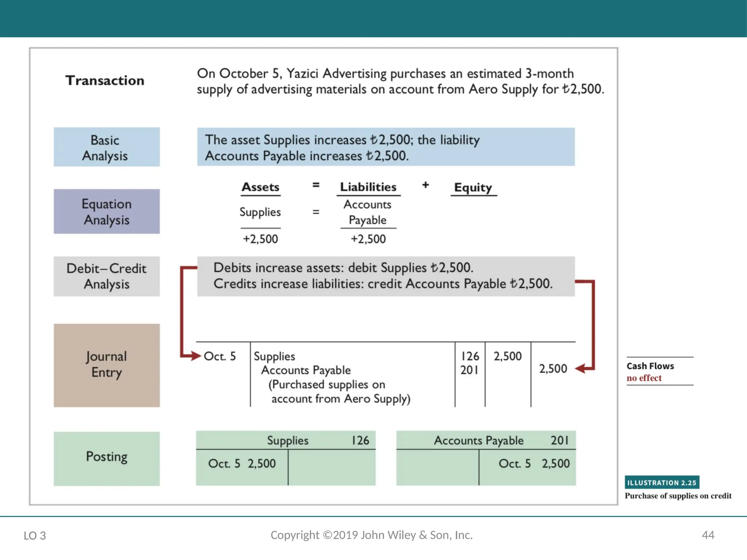The height and width of the screenshot is (560, 747).
Task: Click the slide page number 44
Action: (708, 535)
